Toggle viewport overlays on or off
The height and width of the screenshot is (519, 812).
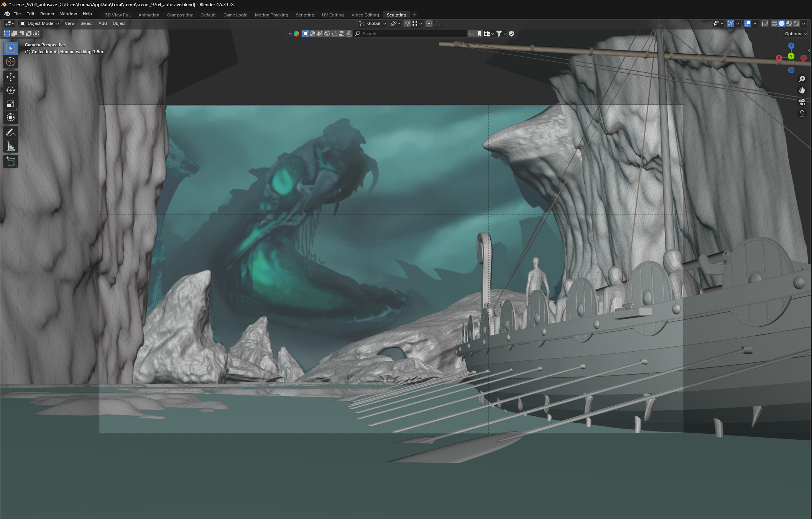point(747,23)
